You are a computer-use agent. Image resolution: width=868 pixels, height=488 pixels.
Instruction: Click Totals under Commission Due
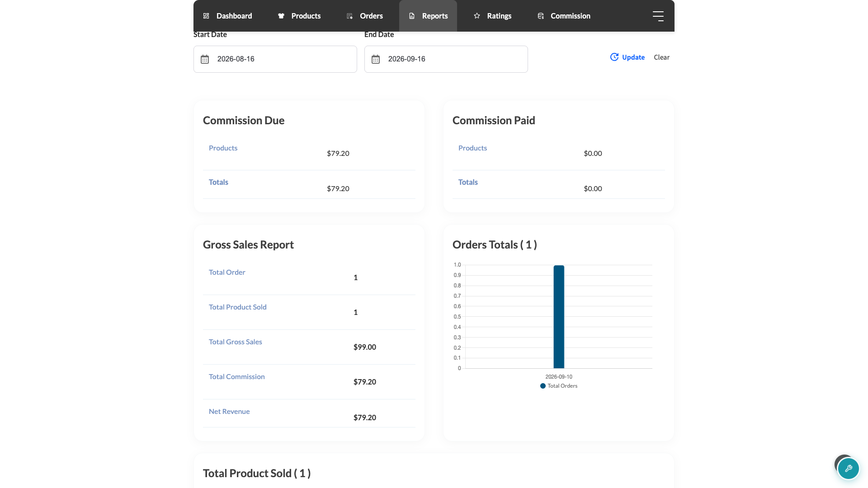[x=218, y=182]
